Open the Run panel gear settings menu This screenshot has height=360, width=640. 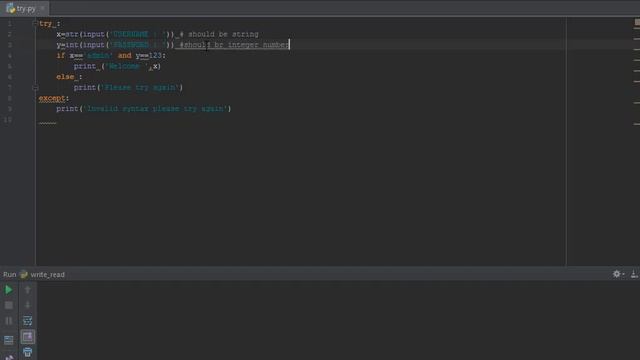point(618,274)
